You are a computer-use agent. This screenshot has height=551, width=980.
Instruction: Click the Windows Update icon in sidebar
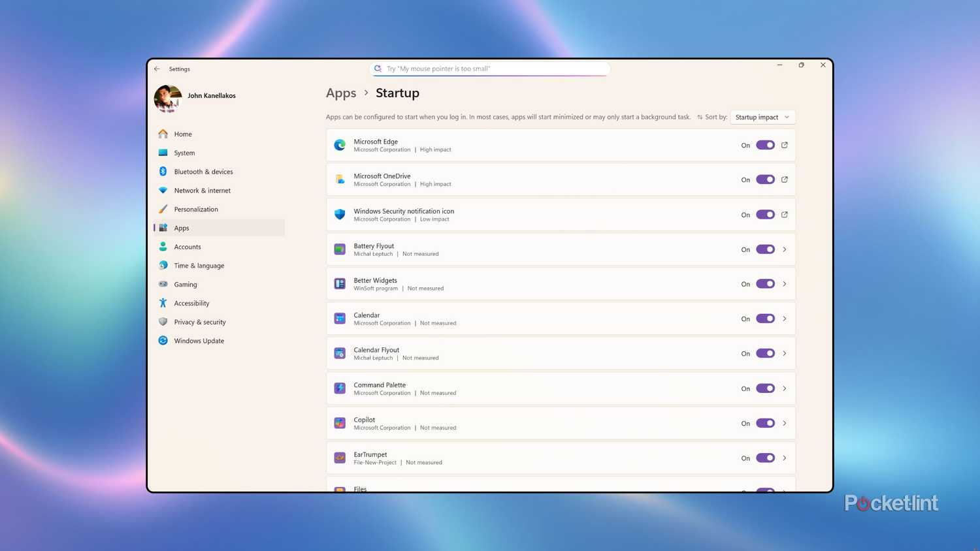(x=163, y=340)
